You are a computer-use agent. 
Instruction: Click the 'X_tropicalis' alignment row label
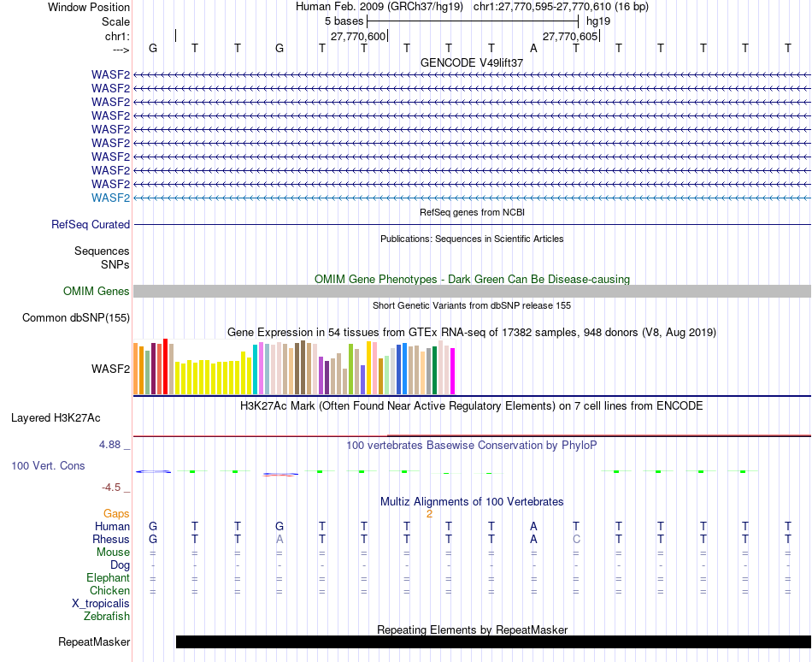pos(101,604)
